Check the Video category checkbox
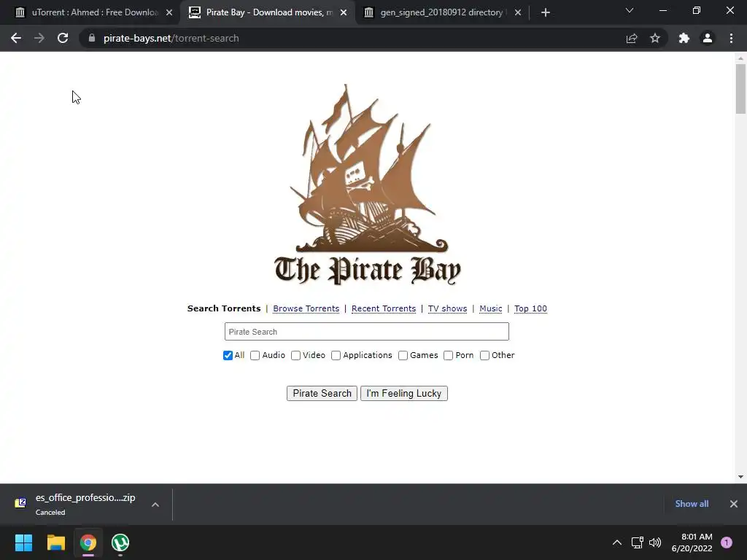Viewport: 747px width, 560px height. coord(296,355)
